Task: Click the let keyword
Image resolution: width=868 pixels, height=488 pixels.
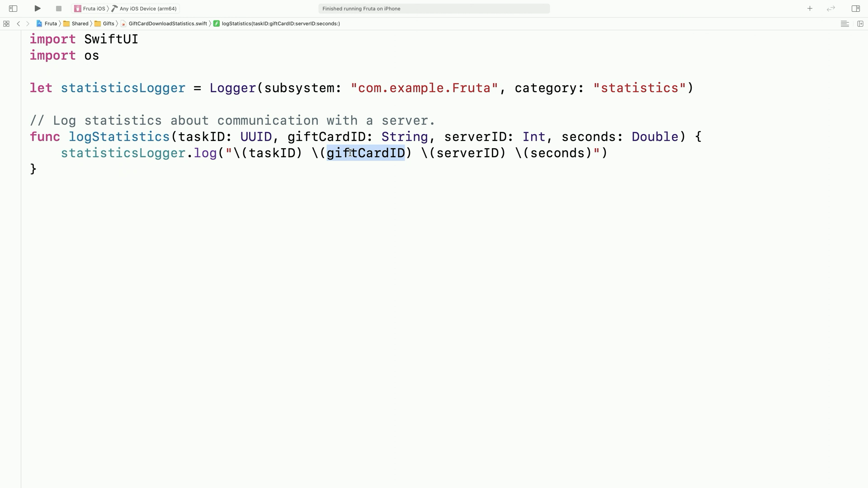Action: coord(41,88)
